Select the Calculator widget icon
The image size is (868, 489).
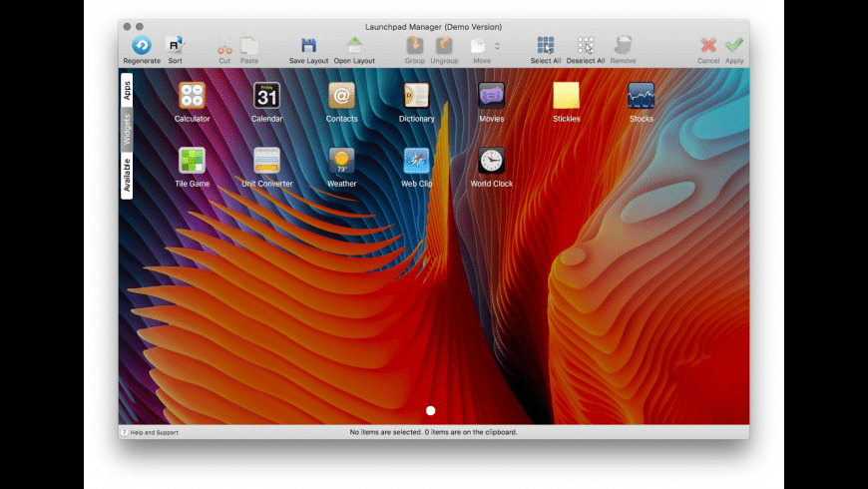point(192,96)
